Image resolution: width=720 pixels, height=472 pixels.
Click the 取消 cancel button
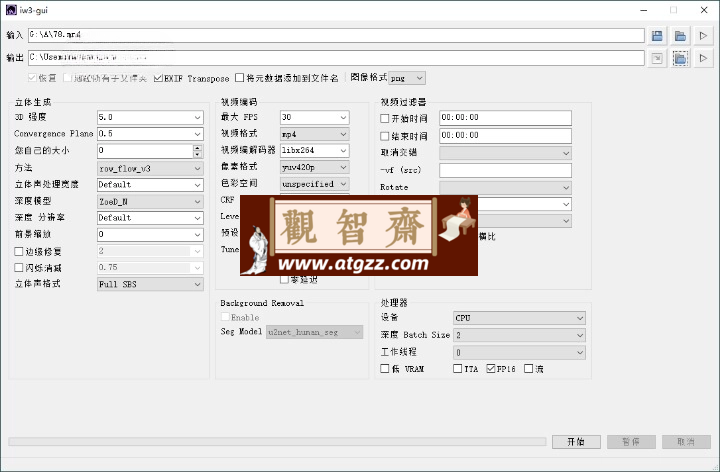point(686,442)
